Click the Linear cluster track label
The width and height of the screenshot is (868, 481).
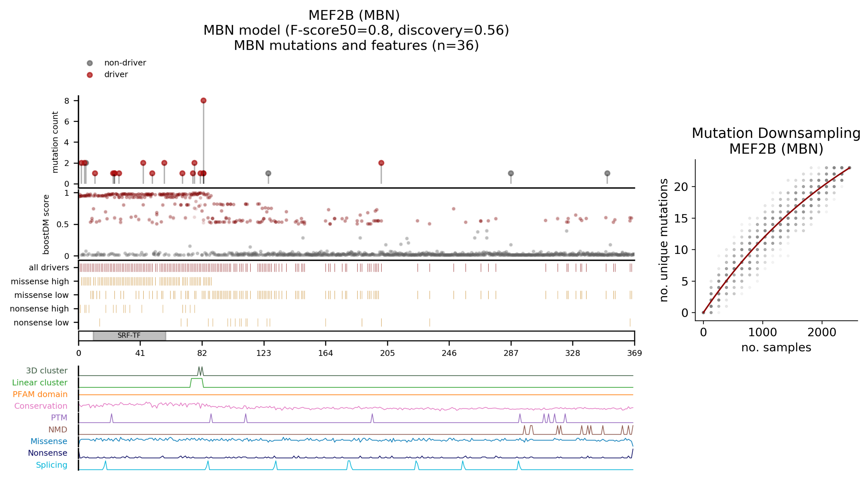(40, 383)
